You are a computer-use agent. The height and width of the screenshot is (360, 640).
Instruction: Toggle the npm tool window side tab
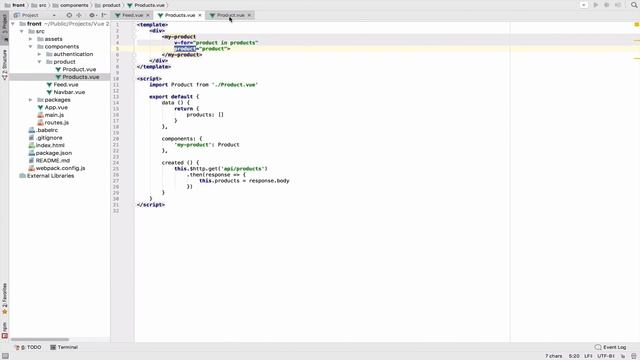tap(4, 330)
